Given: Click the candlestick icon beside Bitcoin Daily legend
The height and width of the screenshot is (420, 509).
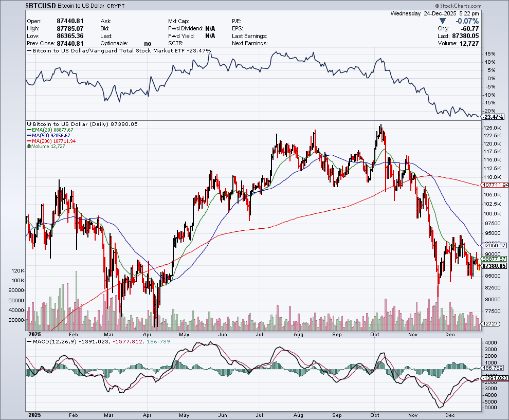Looking at the screenshot, I should [x=29, y=124].
